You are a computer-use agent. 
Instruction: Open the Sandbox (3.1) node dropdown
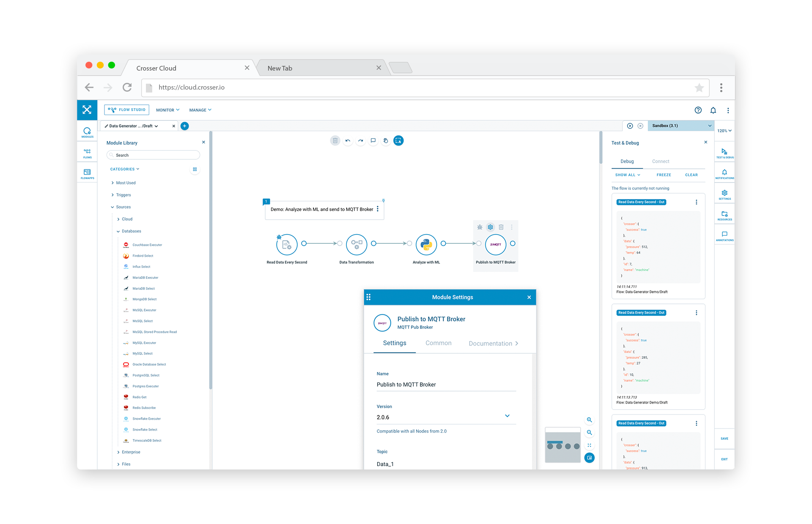tap(681, 126)
